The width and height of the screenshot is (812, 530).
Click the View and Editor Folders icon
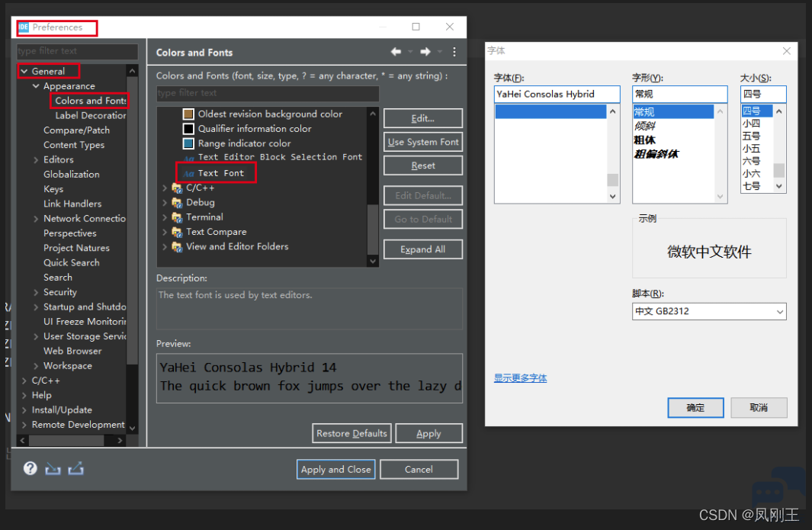click(x=177, y=246)
